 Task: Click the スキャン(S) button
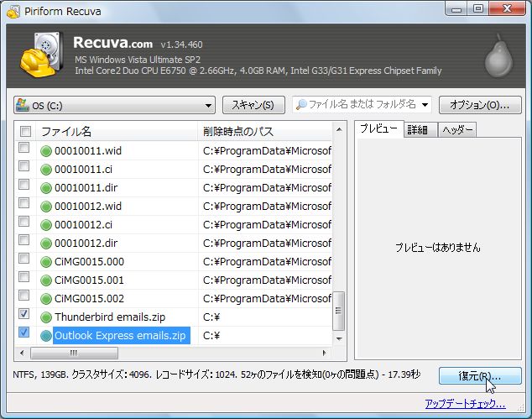[253, 105]
